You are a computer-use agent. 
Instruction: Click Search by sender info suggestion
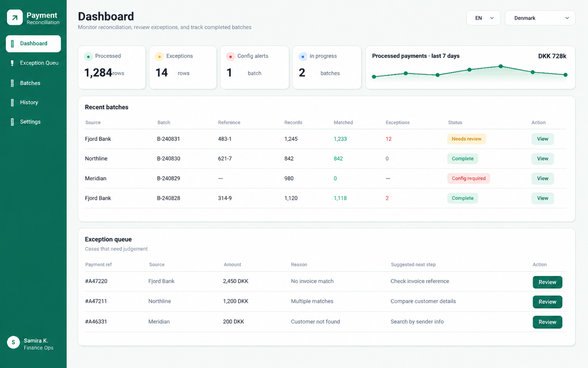click(417, 322)
